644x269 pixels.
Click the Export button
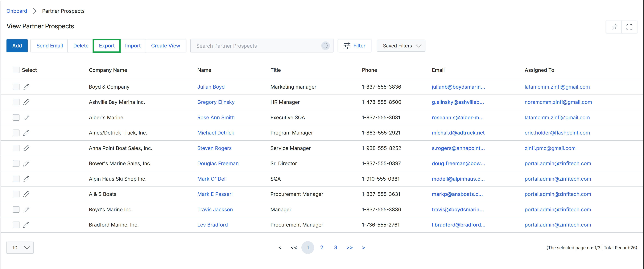pyautogui.click(x=107, y=46)
